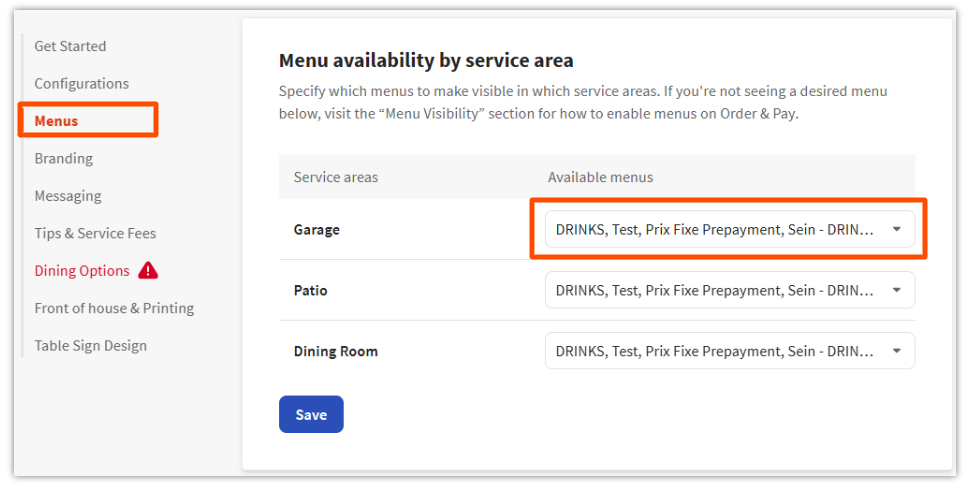The image size is (971, 486).
Task: Select the Menus sidebar item
Action: point(56,121)
